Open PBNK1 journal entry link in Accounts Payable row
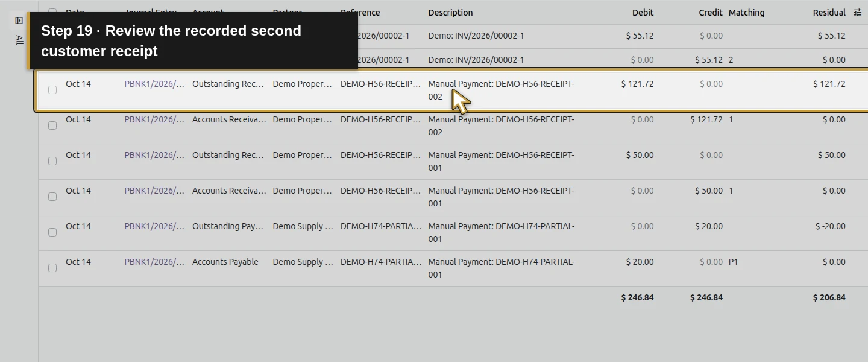 pos(154,262)
